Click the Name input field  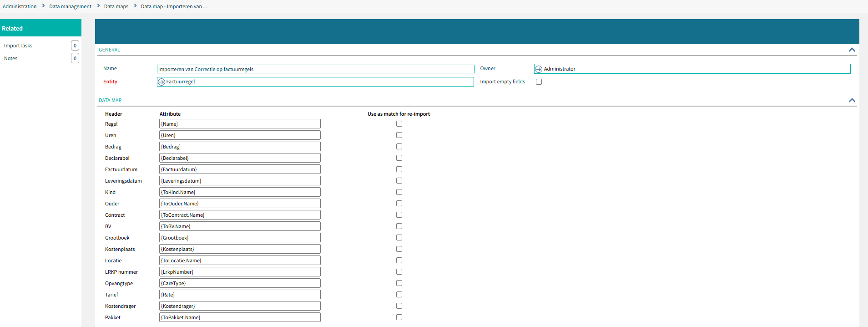pos(315,69)
